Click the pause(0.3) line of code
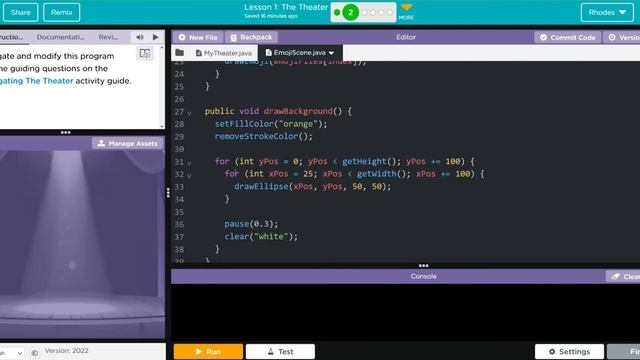This screenshot has height=360, width=640. click(251, 224)
